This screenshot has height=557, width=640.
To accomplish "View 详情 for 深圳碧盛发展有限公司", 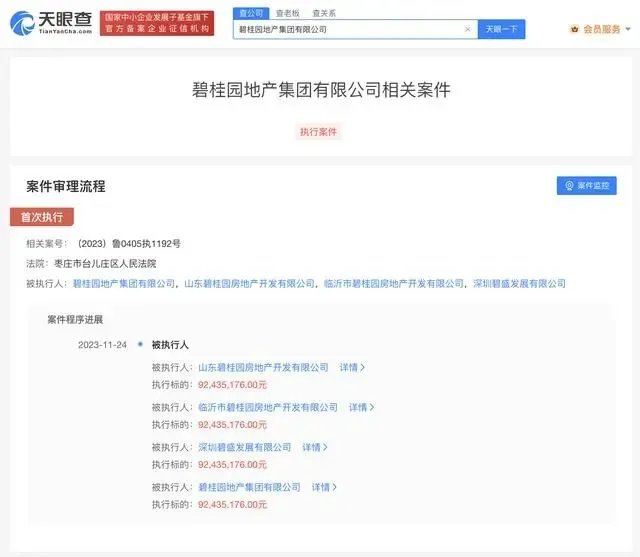I will [x=315, y=447].
